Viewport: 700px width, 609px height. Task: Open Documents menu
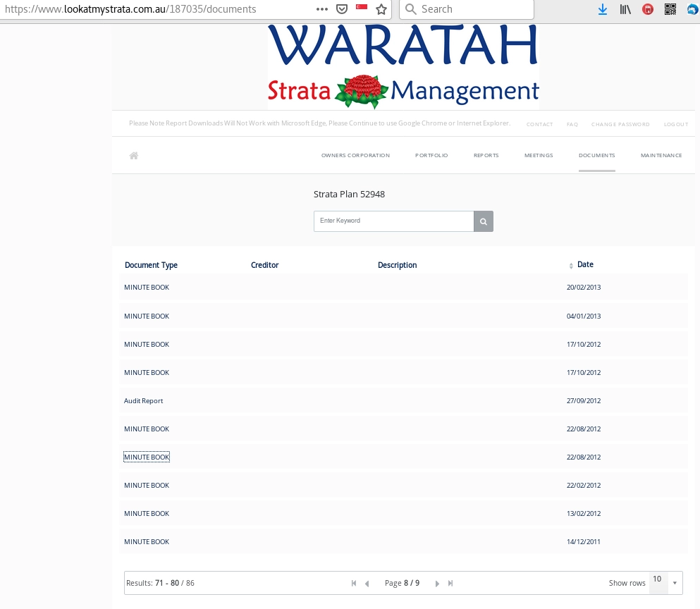coord(597,155)
